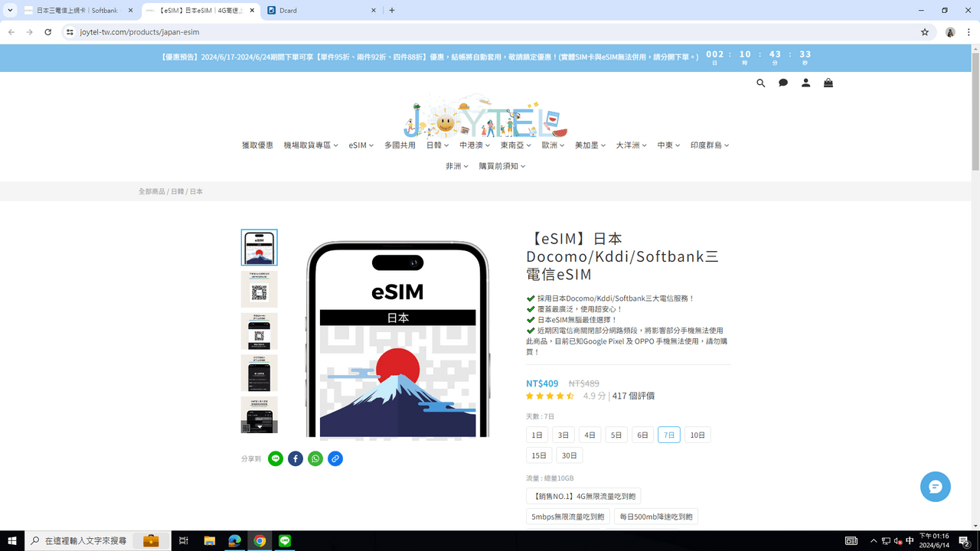Image resolution: width=980 pixels, height=551 pixels.
Task: Open Task View on the taskbar
Action: [x=184, y=541]
